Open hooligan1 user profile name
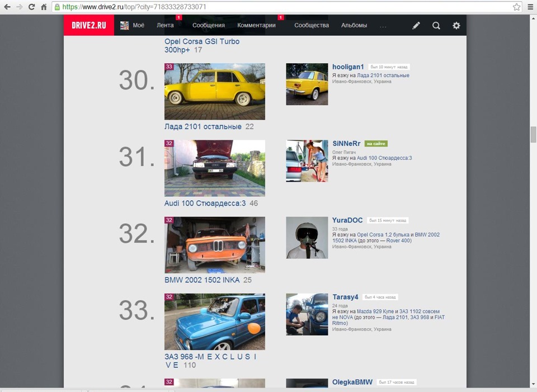This screenshot has width=537, height=392. pos(348,67)
